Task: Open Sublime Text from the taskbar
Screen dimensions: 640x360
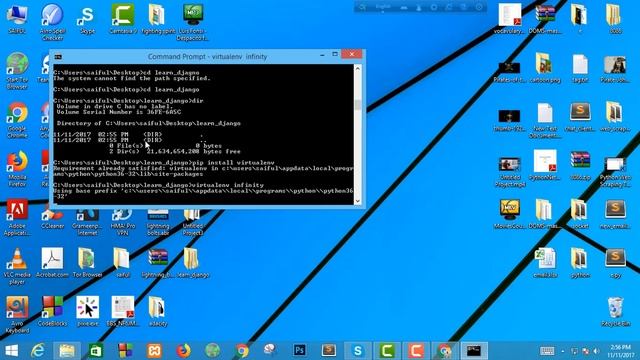Action: pyautogui.click(x=329, y=351)
